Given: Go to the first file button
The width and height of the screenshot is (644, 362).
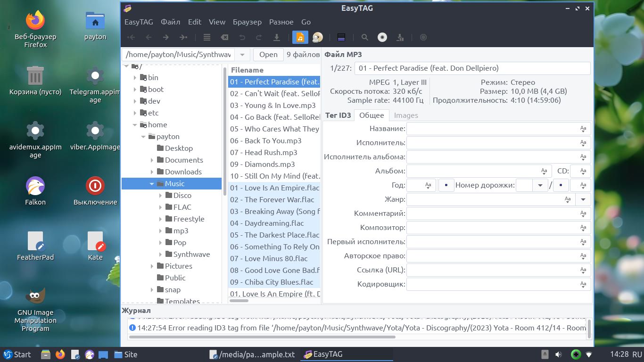Looking at the screenshot, I should tap(132, 37).
